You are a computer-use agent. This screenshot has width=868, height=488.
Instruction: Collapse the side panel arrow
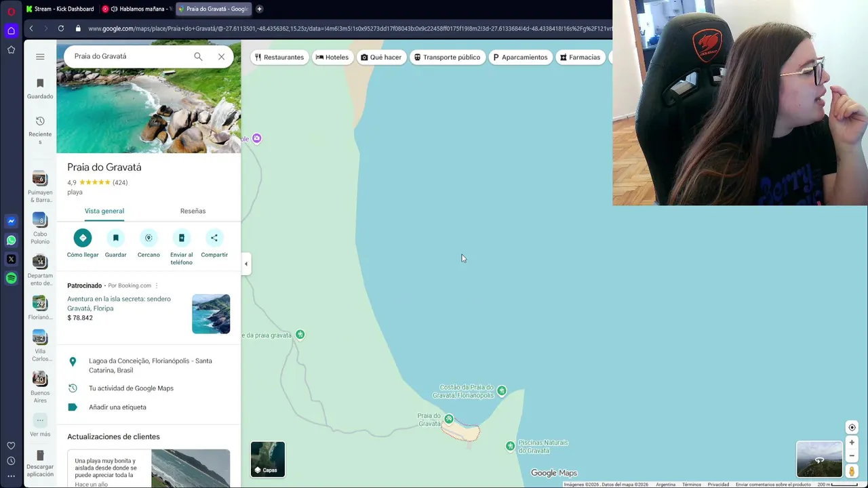tap(246, 264)
